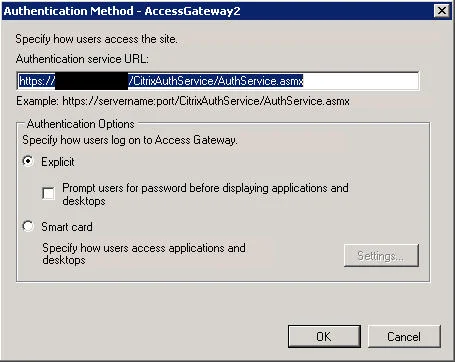Confirm with the OK button

(x=324, y=337)
